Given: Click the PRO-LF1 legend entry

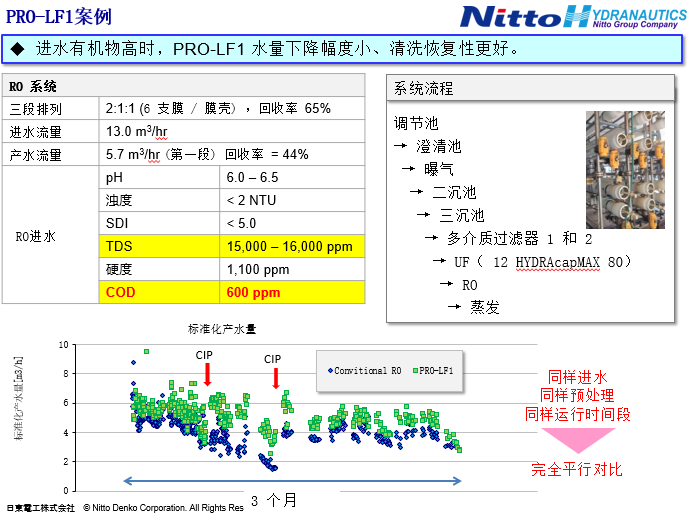Looking at the screenshot, I should (433, 371).
